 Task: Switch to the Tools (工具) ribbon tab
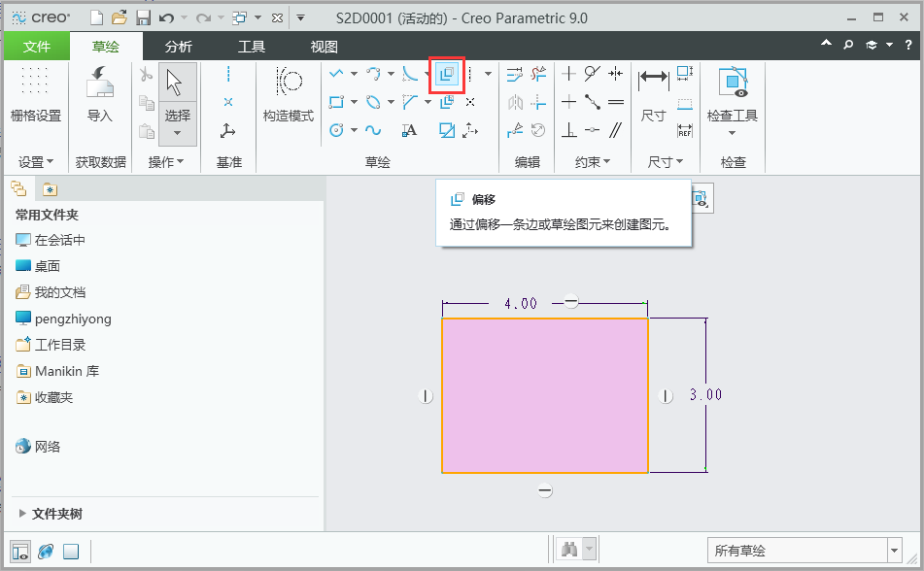coord(252,47)
